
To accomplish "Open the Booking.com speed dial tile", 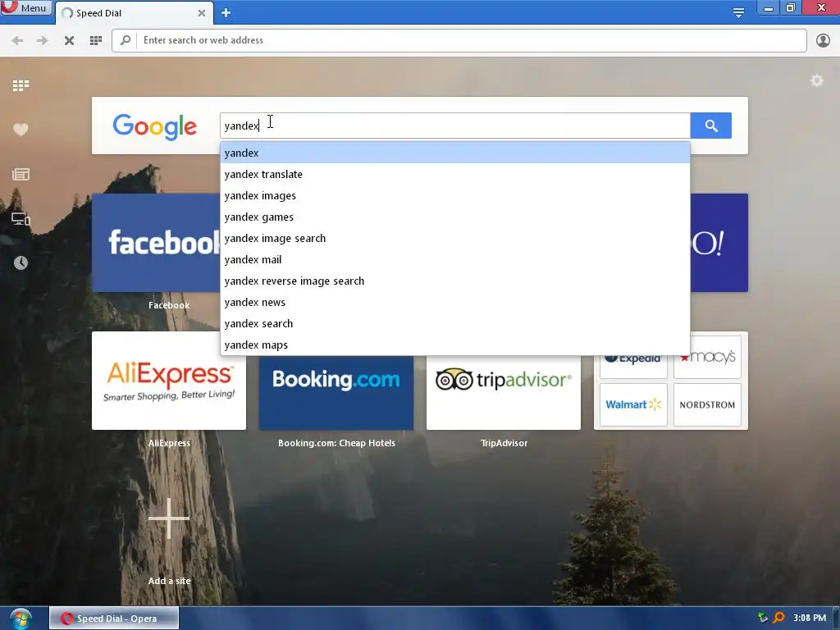I will (336, 392).
